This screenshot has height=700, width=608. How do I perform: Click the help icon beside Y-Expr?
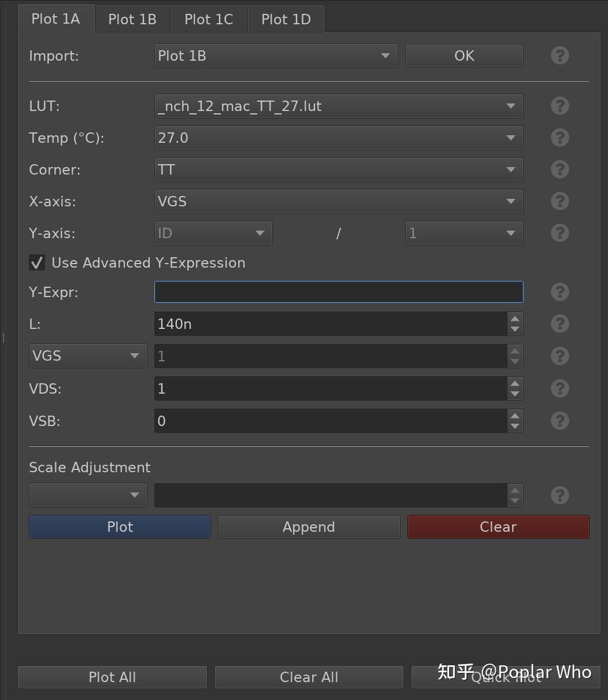[559, 292]
